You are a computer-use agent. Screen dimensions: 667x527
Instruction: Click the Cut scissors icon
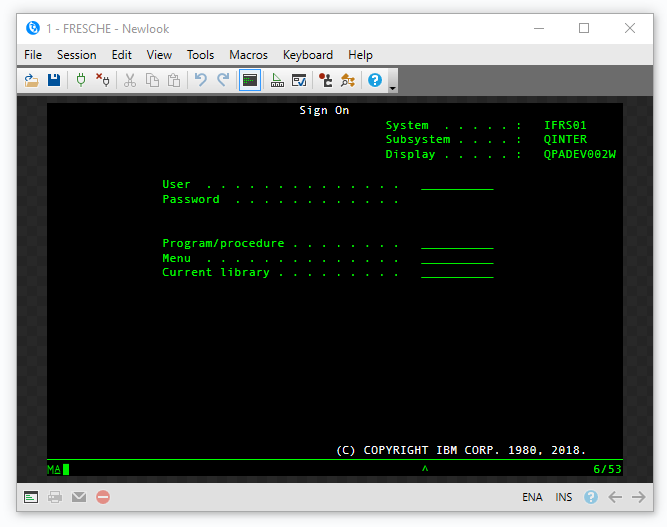(130, 80)
